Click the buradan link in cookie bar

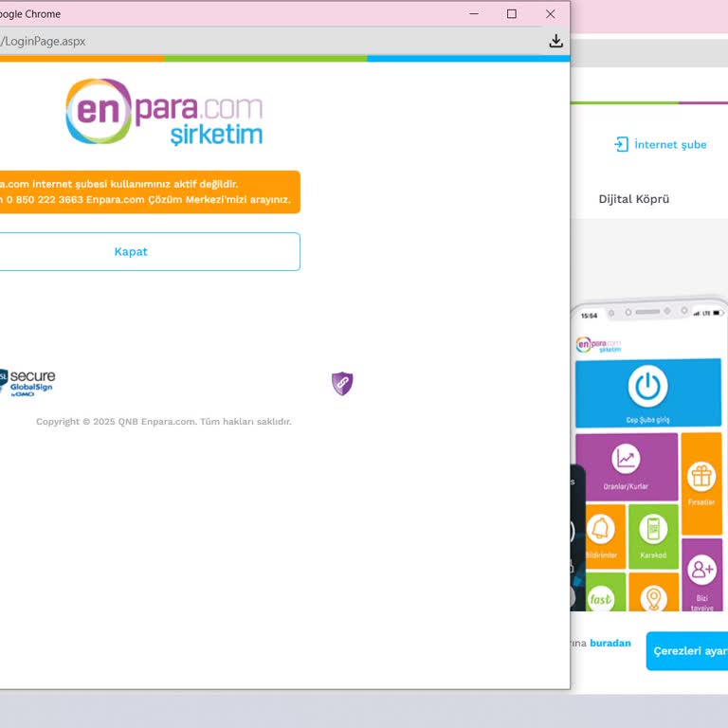tap(610, 643)
